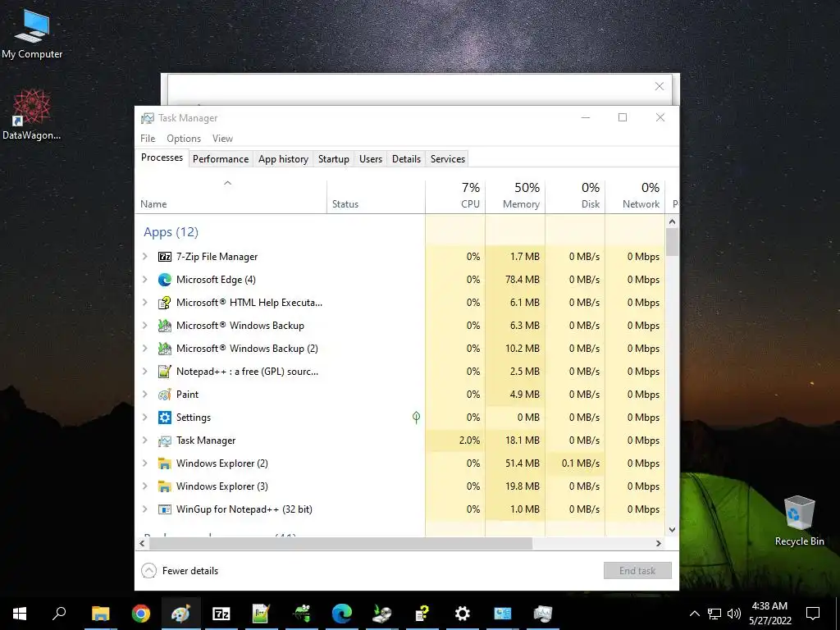840x630 pixels.
Task: Open File Explorer from the taskbar
Action: coord(100,614)
